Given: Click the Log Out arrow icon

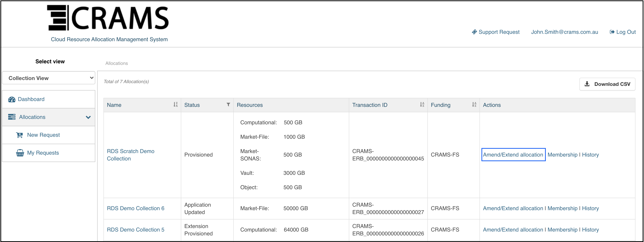Looking at the screenshot, I should (612, 32).
